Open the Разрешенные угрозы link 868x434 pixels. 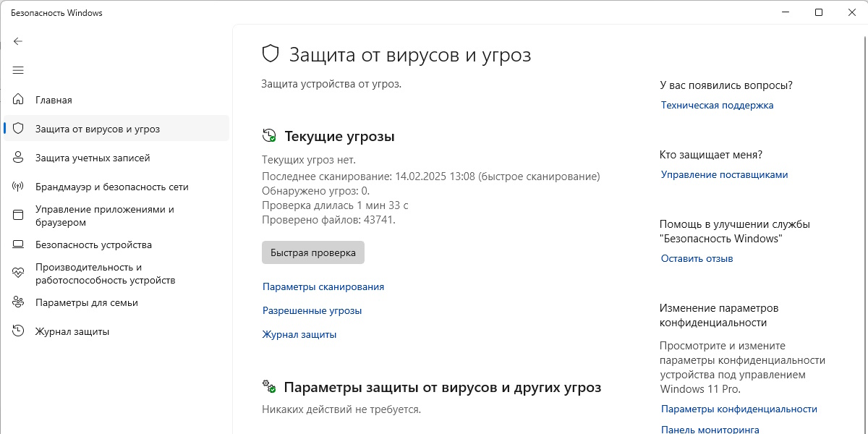312,310
